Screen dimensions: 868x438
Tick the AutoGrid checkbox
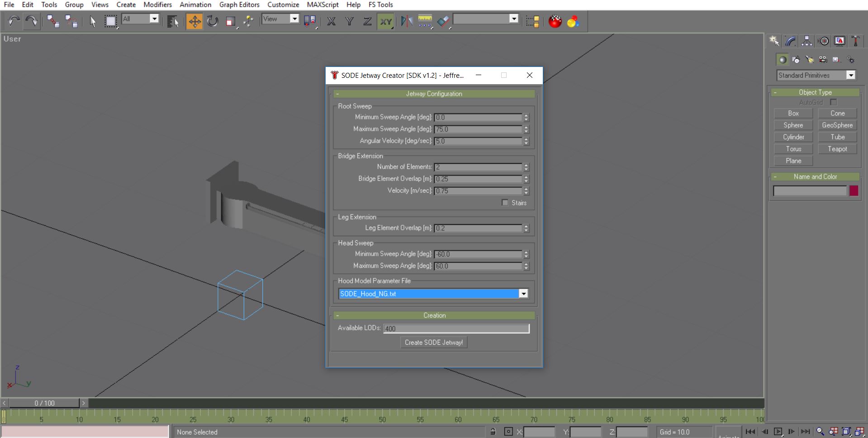click(833, 102)
